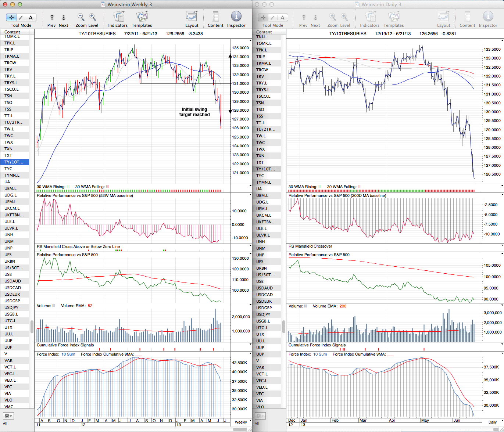Viewport: 504px width, 432px height.
Task: Toggle the Content sidebar in Weekly window
Action: [215, 17]
